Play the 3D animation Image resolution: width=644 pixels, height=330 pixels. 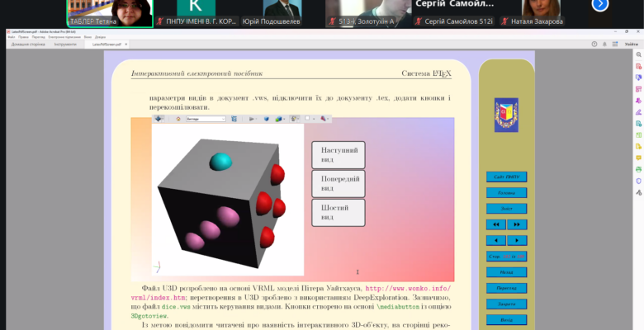click(251, 119)
